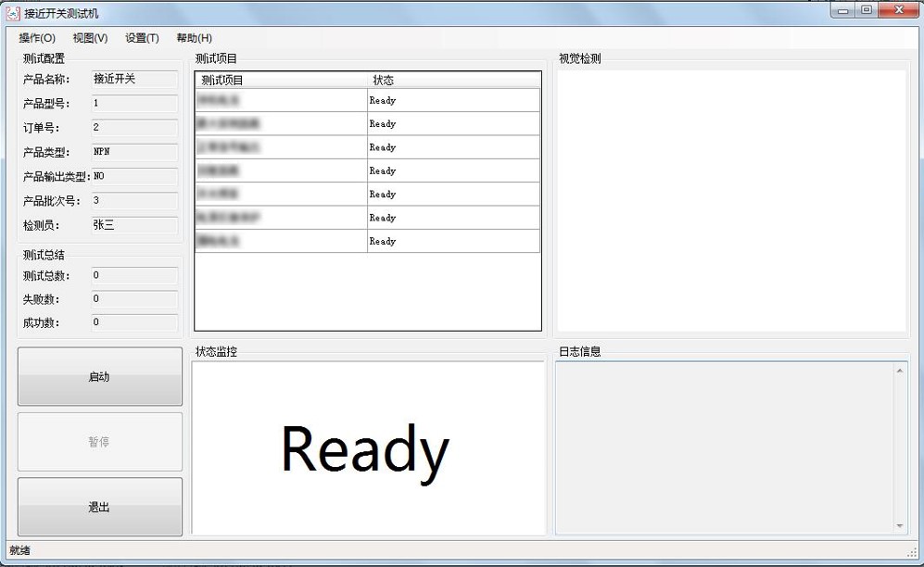924x567 pixels.
Task: Click the app icon in the title bar
Action: point(13,13)
